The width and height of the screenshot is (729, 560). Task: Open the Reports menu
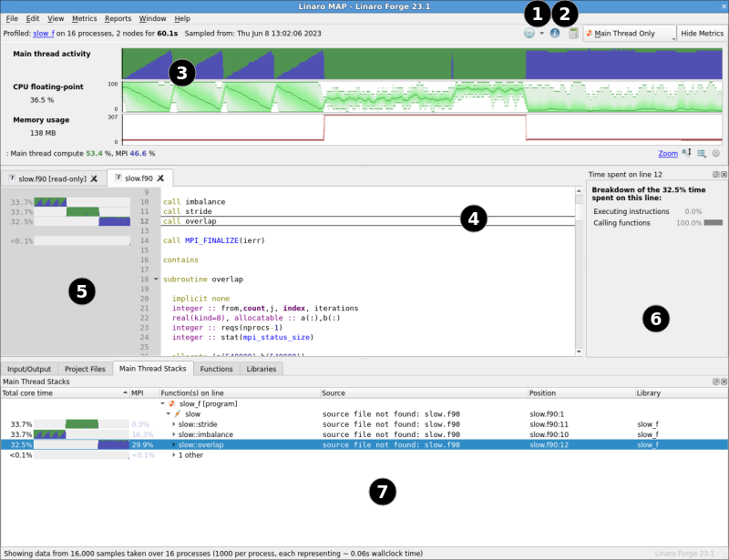(x=118, y=18)
